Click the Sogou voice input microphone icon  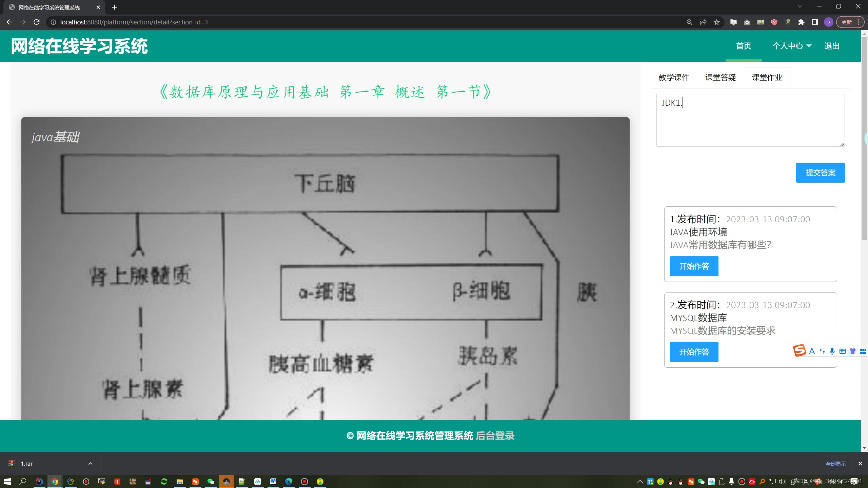tap(832, 351)
